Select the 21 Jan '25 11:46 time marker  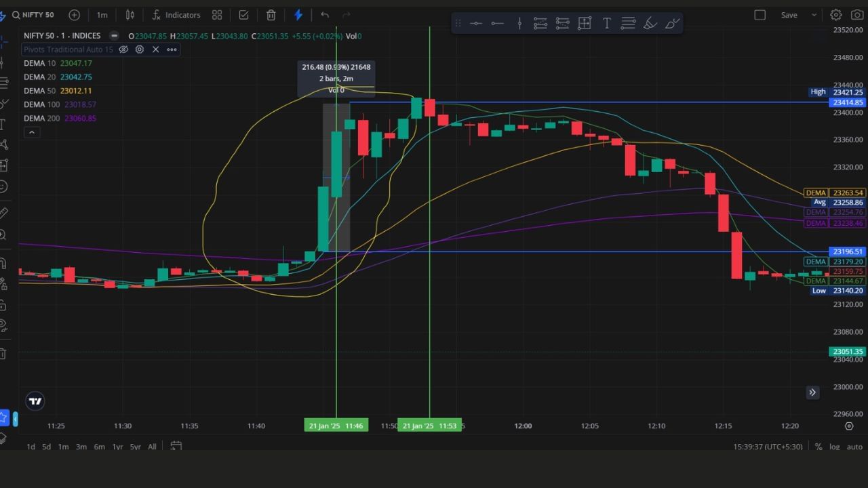coord(336,426)
